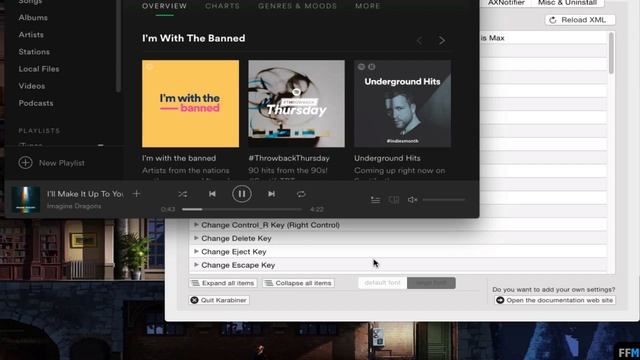Mute the Spotify volume
The height and width of the screenshot is (360, 640).
412,200
